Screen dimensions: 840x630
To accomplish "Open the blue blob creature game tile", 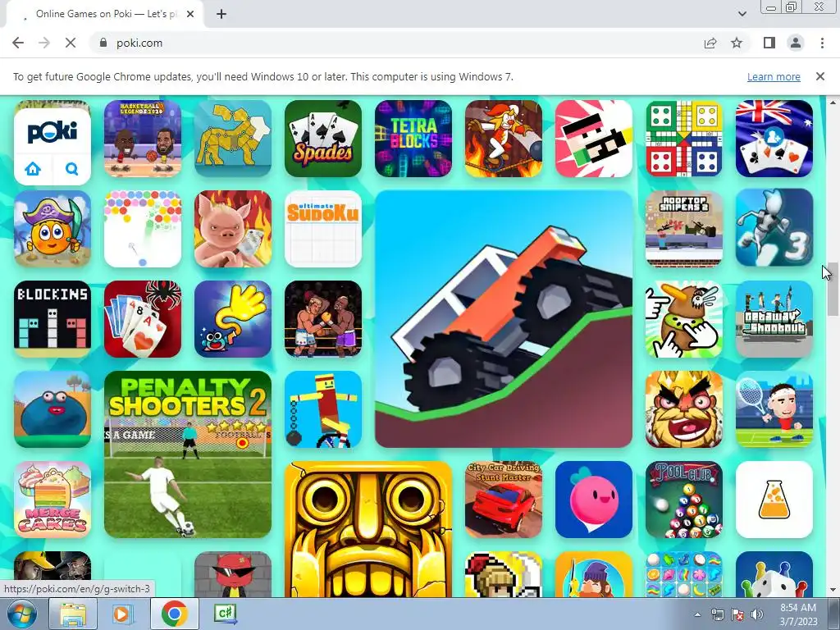I will point(52,409).
